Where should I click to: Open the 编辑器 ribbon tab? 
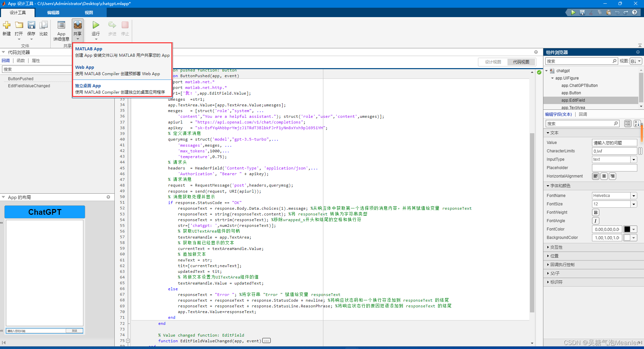pyautogui.click(x=53, y=13)
